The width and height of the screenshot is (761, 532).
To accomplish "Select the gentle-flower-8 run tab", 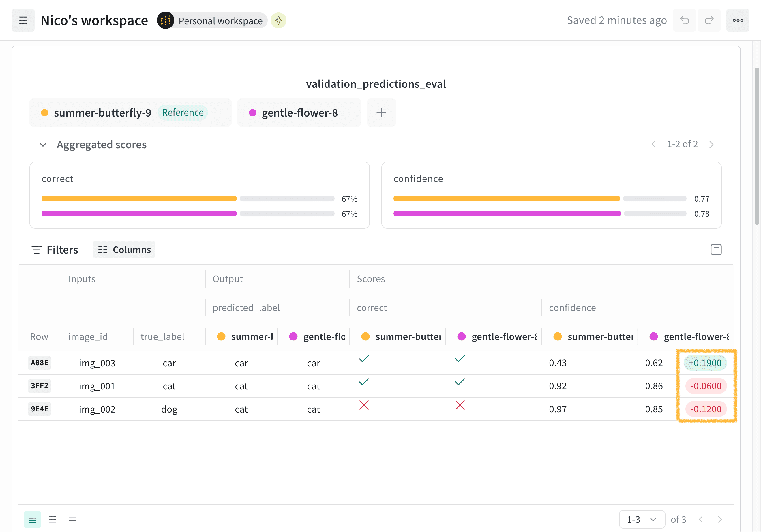I will coord(299,113).
